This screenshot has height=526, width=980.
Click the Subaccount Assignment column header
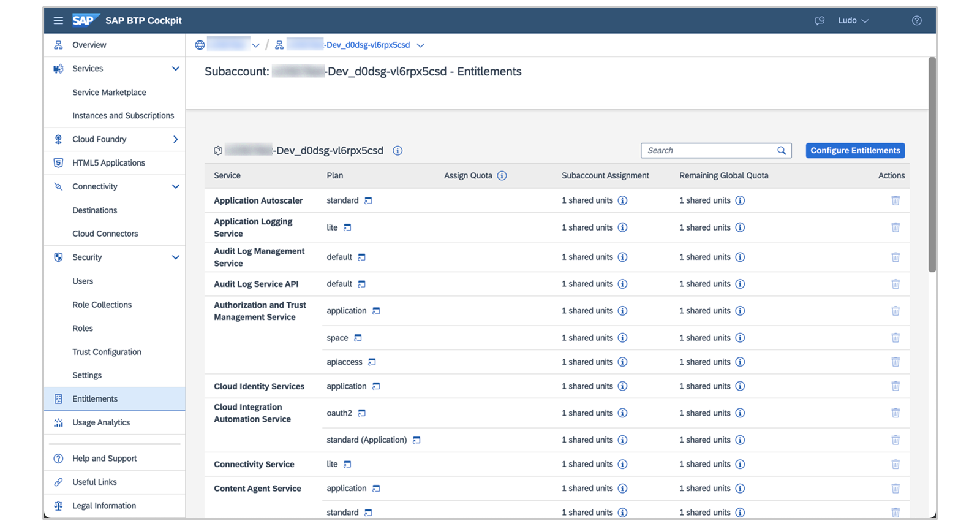[605, 176]
